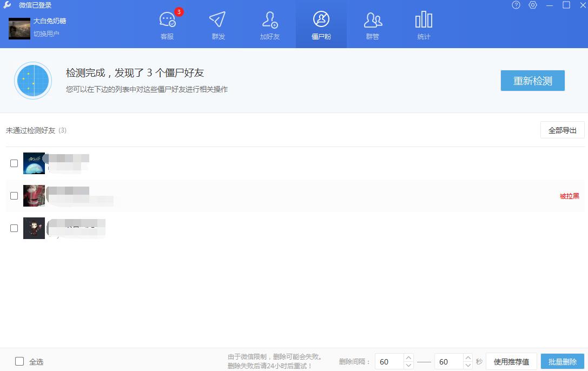Apply 使用推荐值 recommended values

511,361
